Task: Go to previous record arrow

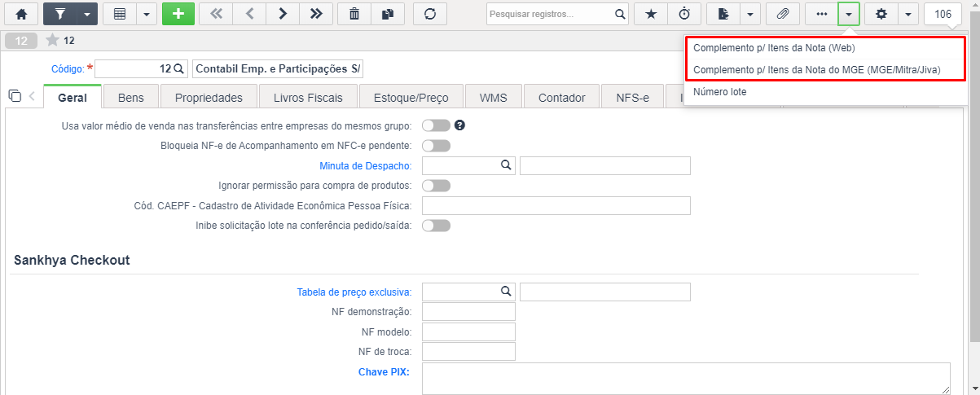Action: point(249,14)
